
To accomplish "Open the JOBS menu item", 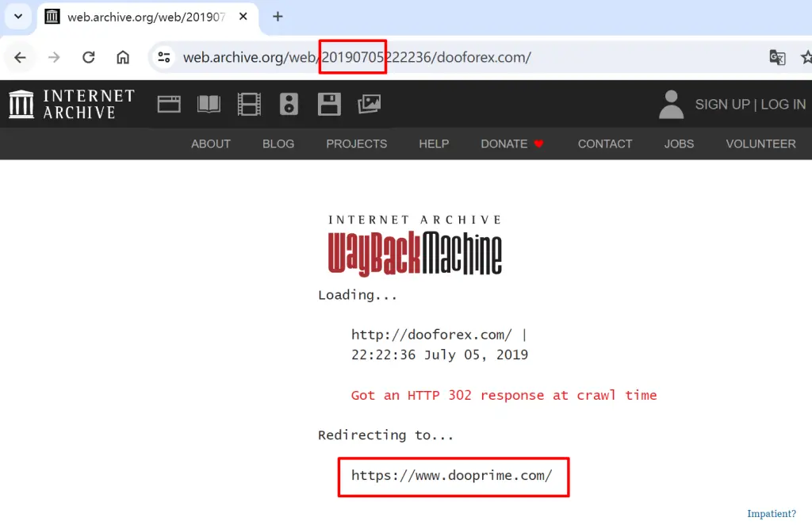I will (x=679, y=144).
